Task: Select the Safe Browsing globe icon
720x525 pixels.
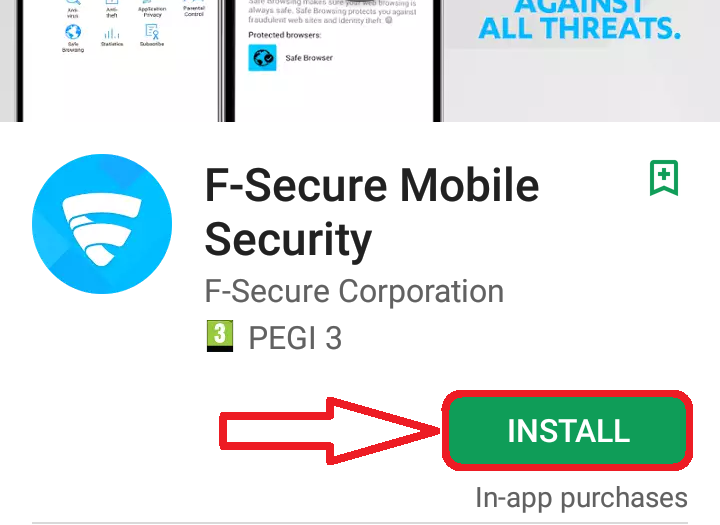Action: (x=73, y=32)
